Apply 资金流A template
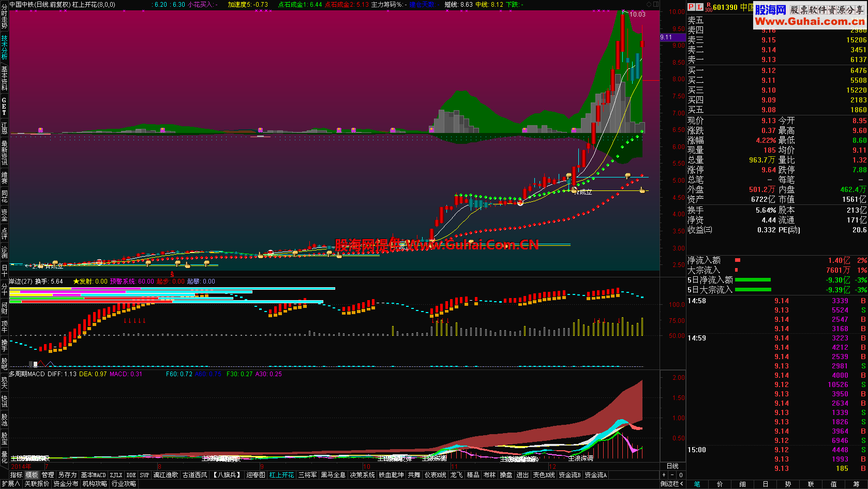The height and width of the screenshot is (489, 868). 596,475
